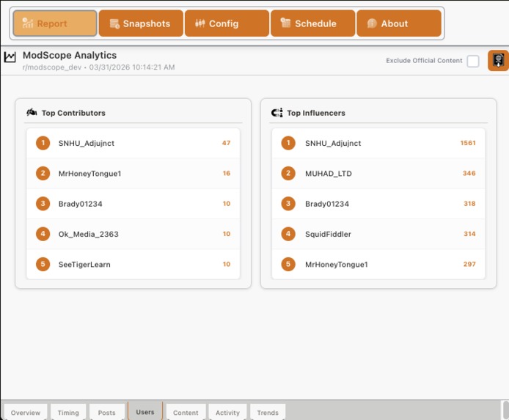509x420 pixels.
Task: Click the Top Contributors writing icon
Action: pyautogui.click(x=32, y=113)
